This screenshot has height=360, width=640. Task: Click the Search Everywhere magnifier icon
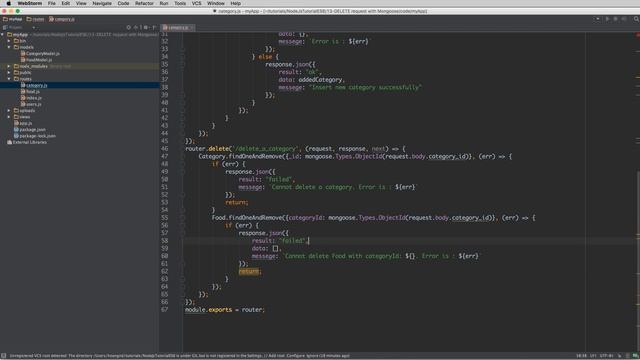coord(636,19)
